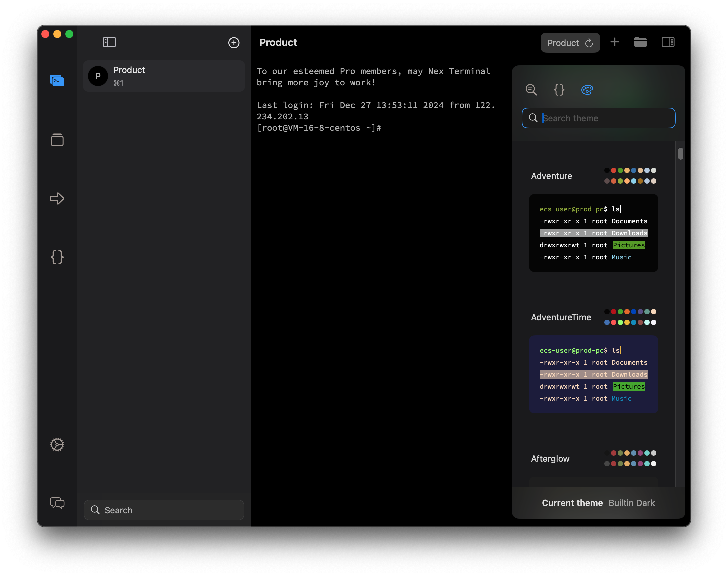The width and height of the screenshot is (728, 576).
Task: Click the Product reconnect button
Action: [570, 43]
